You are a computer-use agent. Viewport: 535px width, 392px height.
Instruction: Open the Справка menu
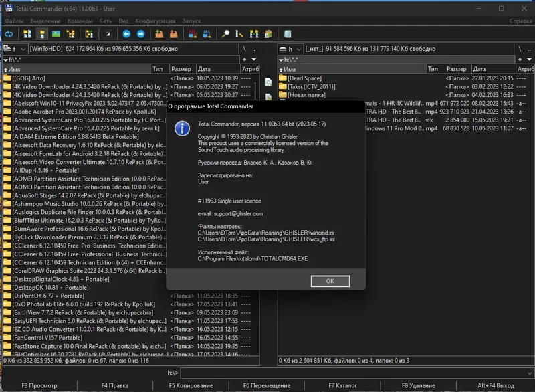click(x=520, y=21)
